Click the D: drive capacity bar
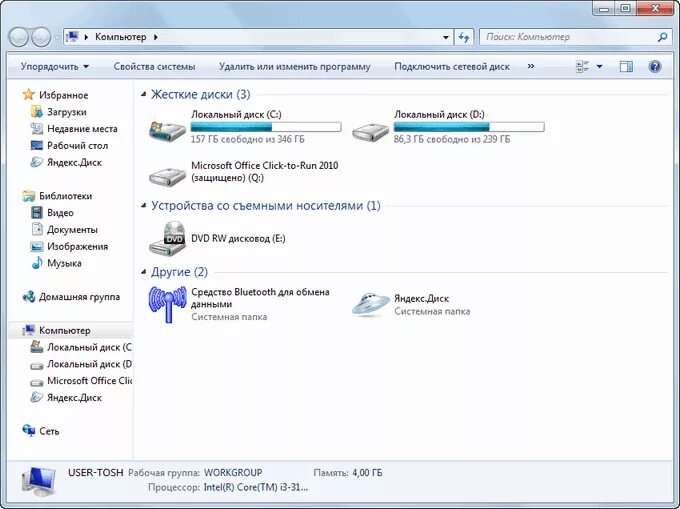Image resolution: width=680 pixels, height=509 pixels. point(469,127)
